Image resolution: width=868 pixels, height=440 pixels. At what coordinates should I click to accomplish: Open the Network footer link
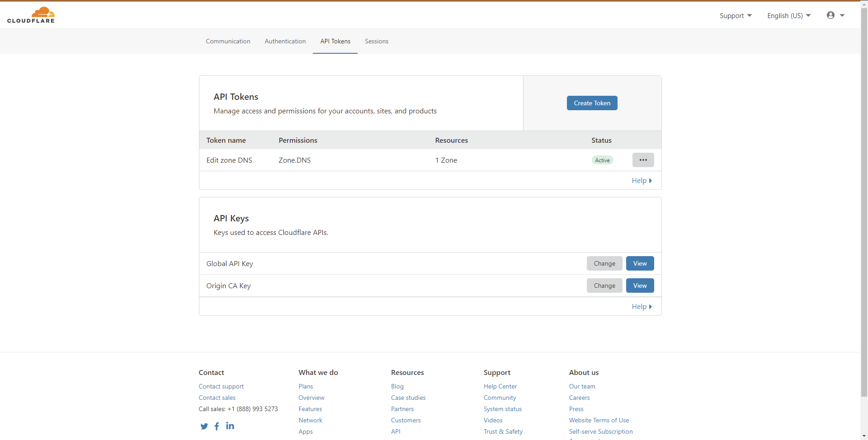(311, 420)
